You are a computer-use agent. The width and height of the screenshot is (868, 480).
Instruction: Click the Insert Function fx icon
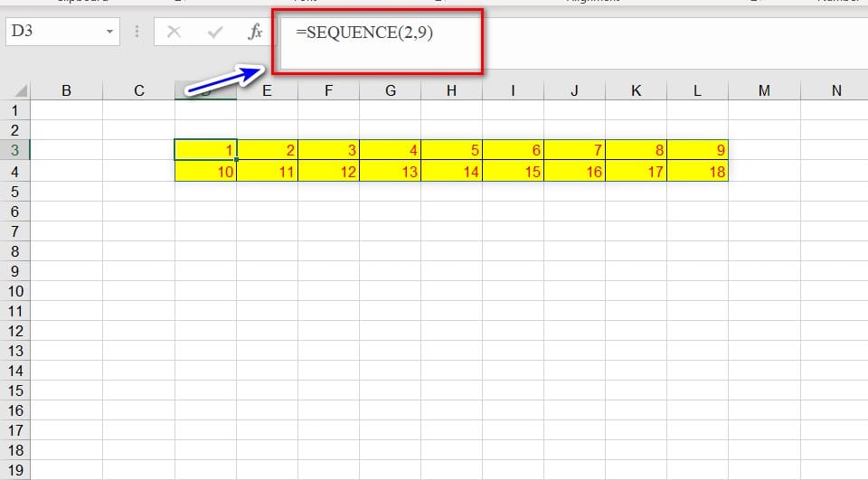point(255,32)
